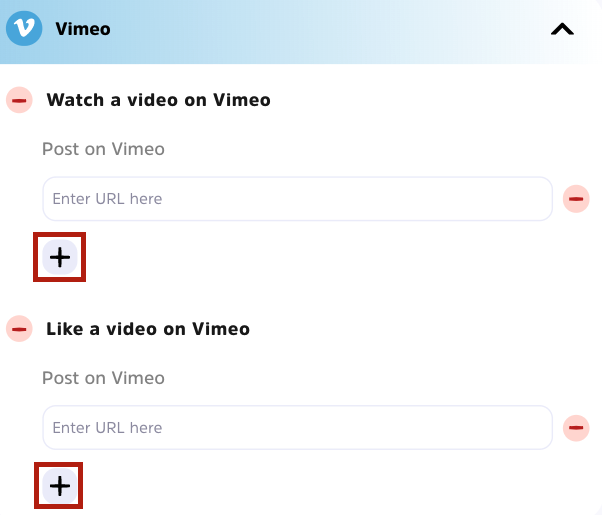Click the Watch a video on Vimeo heading
The height and width of the screenshot is (515, 602).
click(x=158, y=100)
